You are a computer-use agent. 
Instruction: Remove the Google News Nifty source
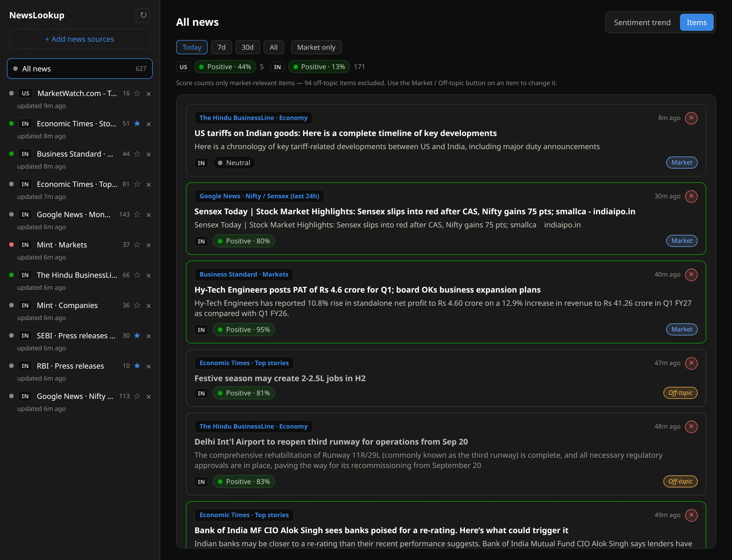point(149,397)
